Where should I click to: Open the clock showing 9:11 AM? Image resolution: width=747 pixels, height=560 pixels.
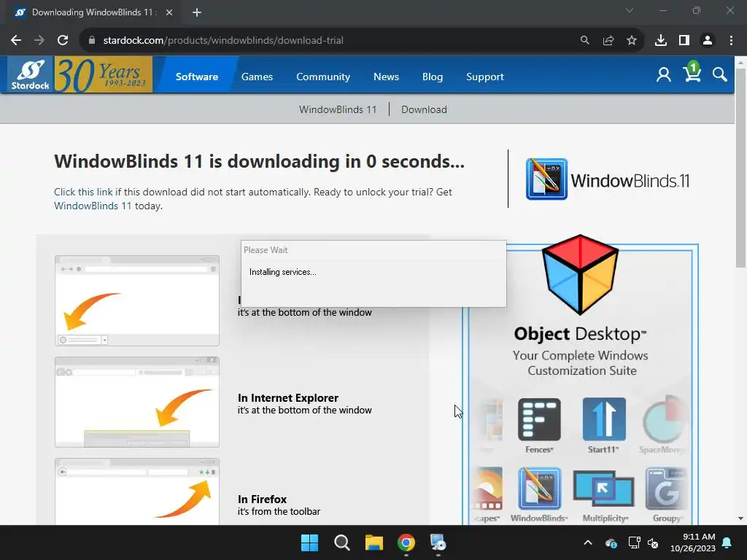[693, 542]
